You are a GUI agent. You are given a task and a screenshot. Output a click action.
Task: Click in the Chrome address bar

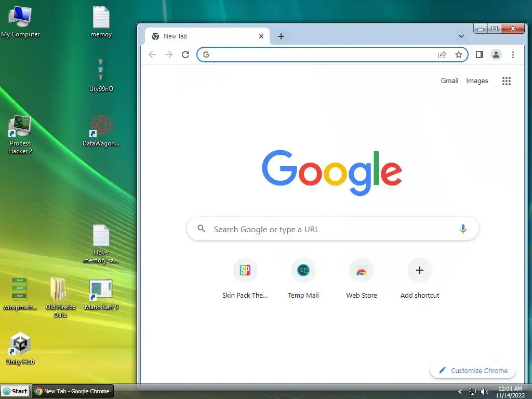pyautogui.click(x=332, y=55)
